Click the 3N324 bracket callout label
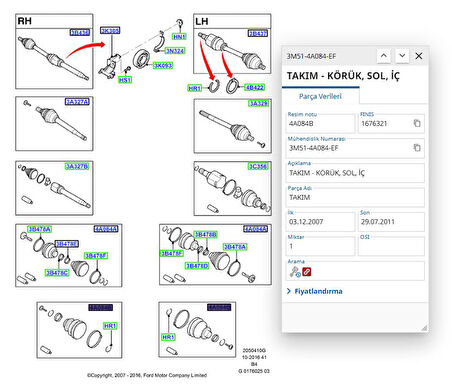Viewport: 452px width, 386px height. coord(175,51)
